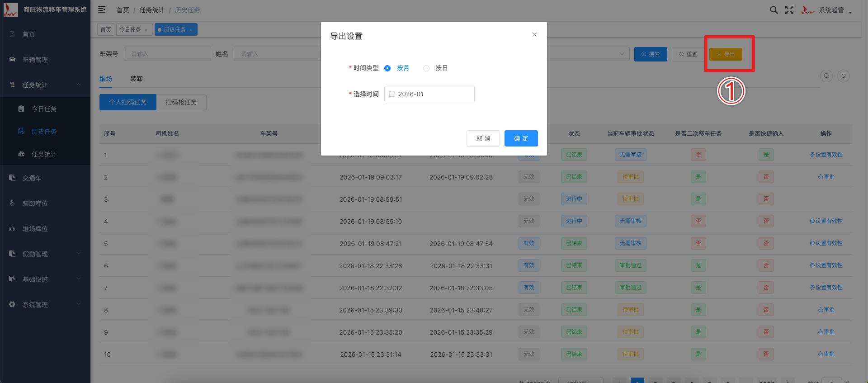Click the 任务统计 dashboard icon in submenu
The width and height of the screenshot is (868, 383).
tap(21, 154)
